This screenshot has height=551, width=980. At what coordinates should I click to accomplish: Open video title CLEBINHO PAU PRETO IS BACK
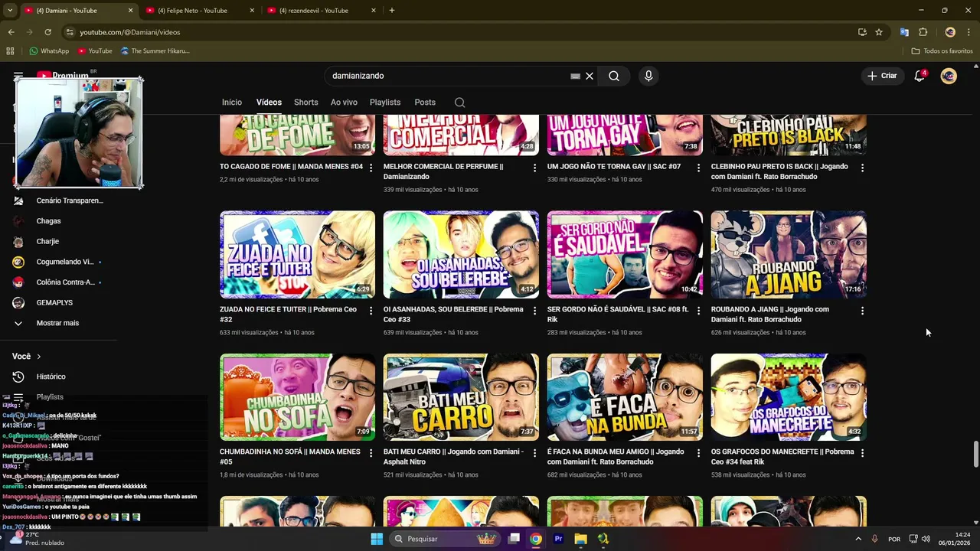[x=779, y=171]
